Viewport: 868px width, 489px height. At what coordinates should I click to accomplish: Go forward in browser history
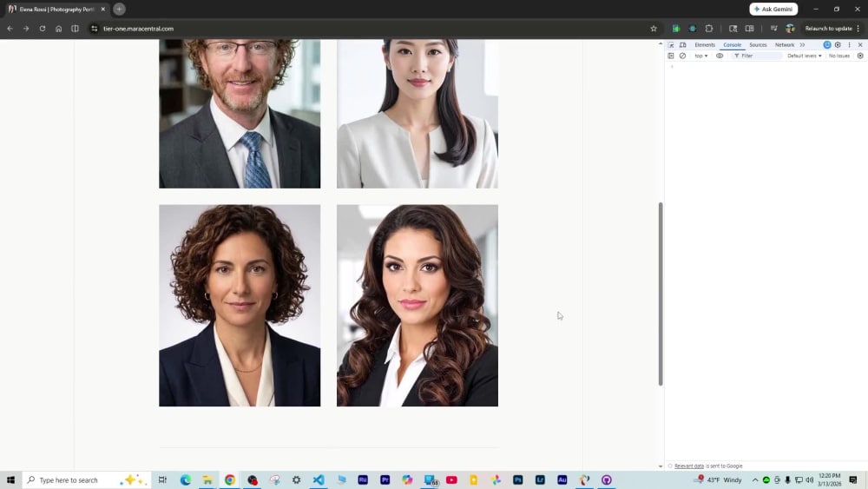(26, 29)
